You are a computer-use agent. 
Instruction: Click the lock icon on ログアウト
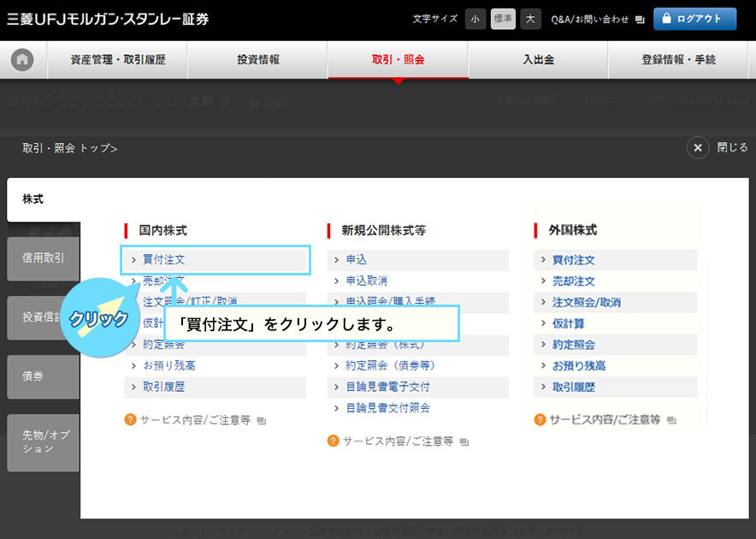[x=666, y=18]
